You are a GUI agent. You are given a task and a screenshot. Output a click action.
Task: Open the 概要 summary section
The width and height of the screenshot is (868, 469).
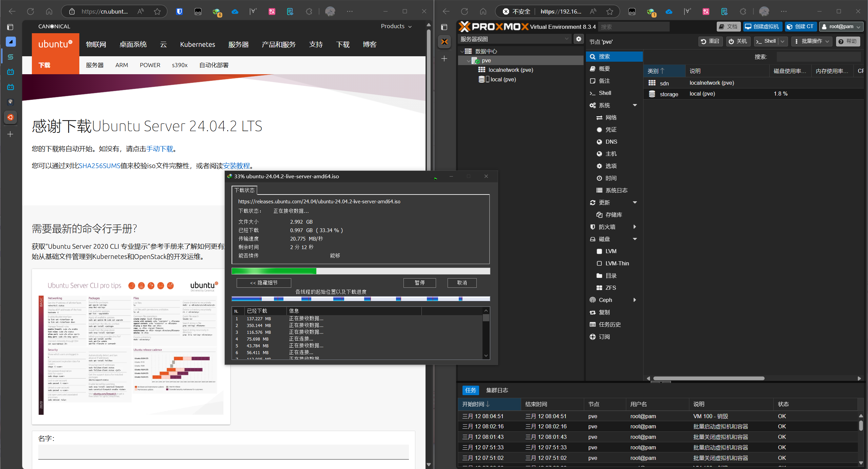tap(614, 69)
